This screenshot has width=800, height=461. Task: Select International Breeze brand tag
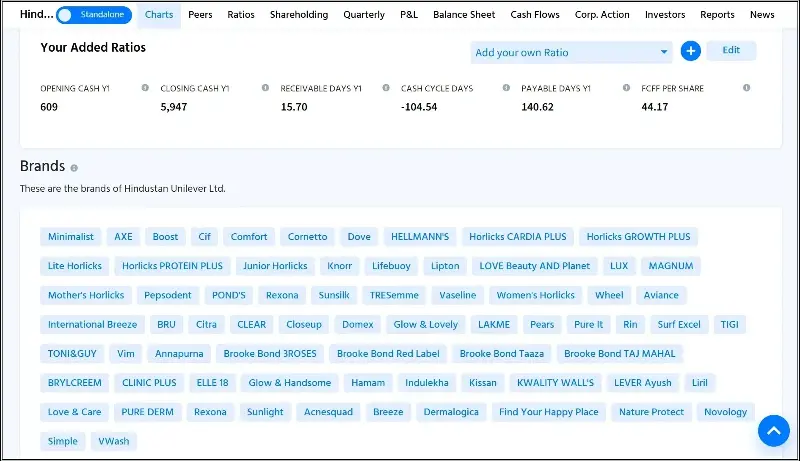coord(92,324)
